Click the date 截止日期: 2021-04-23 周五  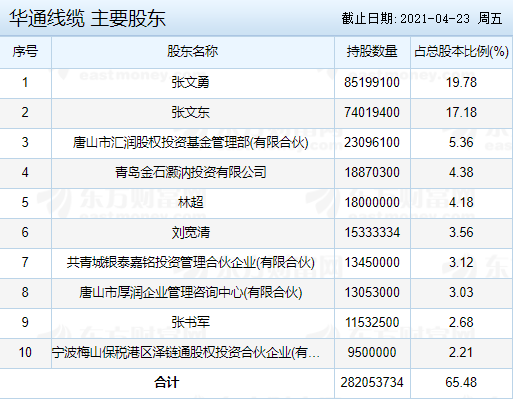tap(422, 18)
